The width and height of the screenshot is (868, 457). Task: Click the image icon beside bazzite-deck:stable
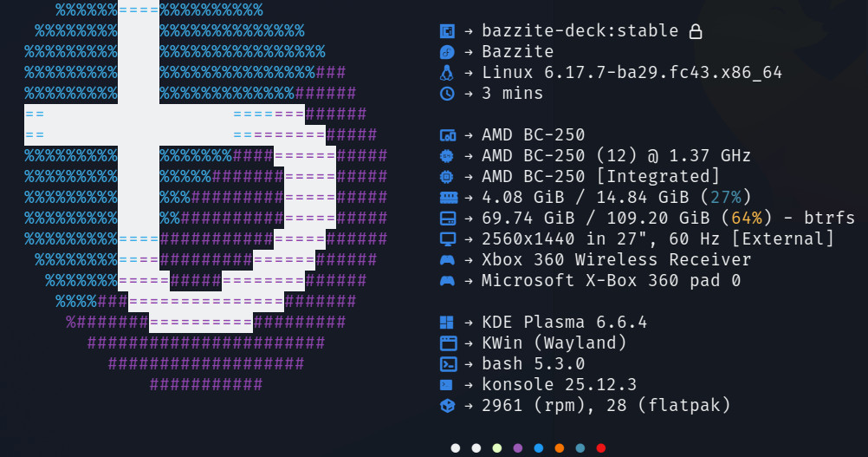[447, 31]
